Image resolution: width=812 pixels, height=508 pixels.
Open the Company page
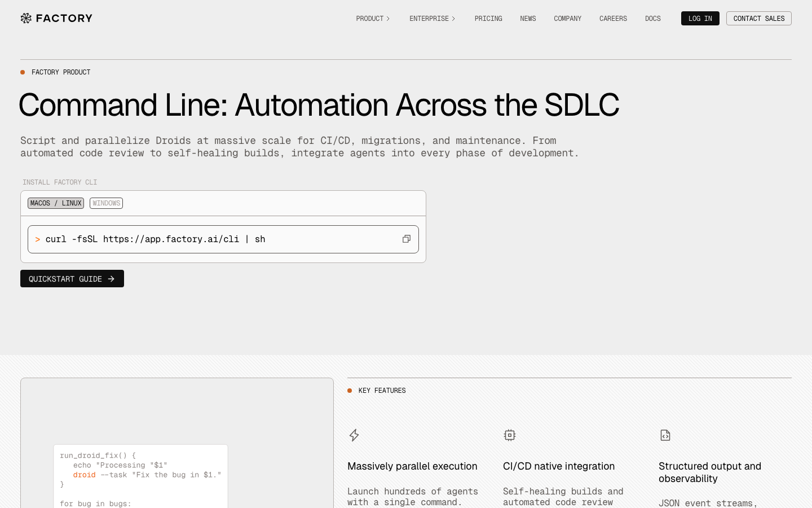pyautogui.click(x=567, y=19)
